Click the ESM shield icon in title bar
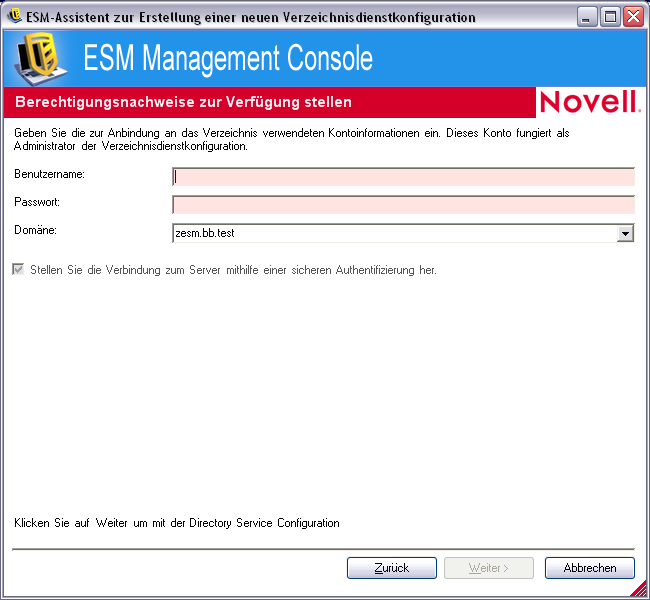The image size is (650, 600). point(15,16)
